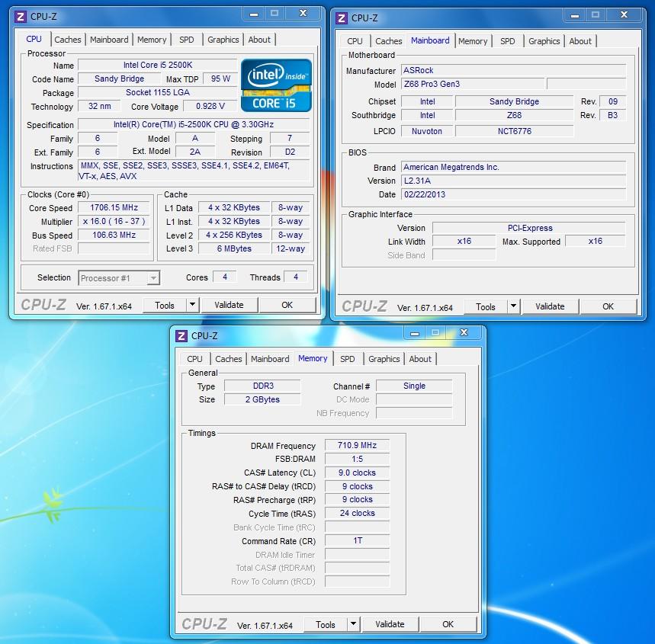Image resolution: width=655 pixels, height=644 pixels.
Task: Select the Mainboard tab in the Memory window
Action: (x=270, y=359)
